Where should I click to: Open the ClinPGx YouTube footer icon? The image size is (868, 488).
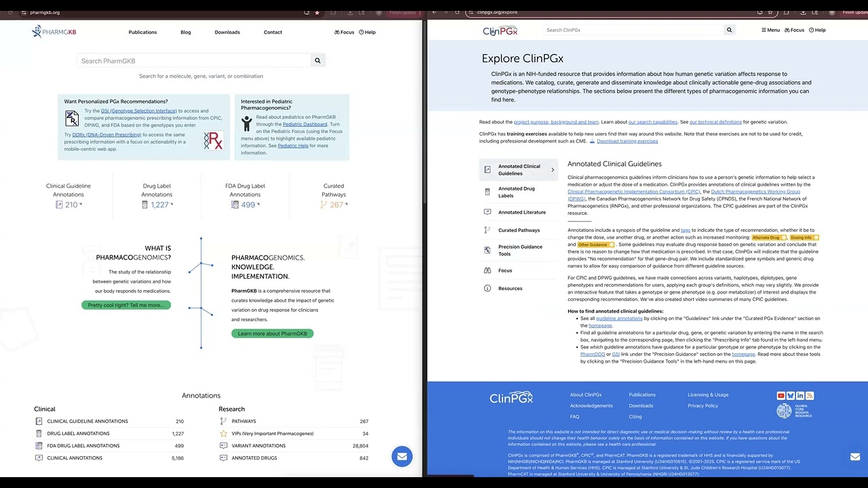point(781,395)
